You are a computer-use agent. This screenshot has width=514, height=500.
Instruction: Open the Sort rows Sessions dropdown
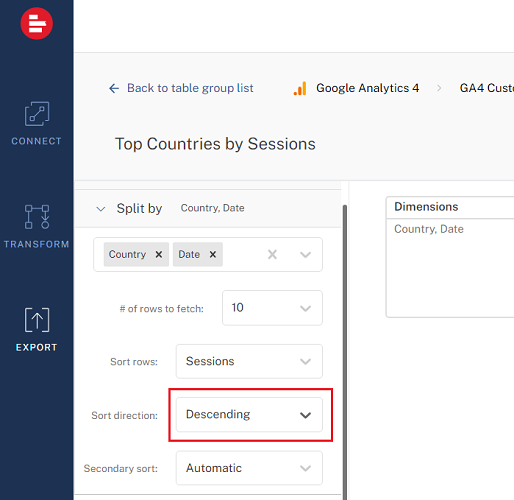point(249,361)
